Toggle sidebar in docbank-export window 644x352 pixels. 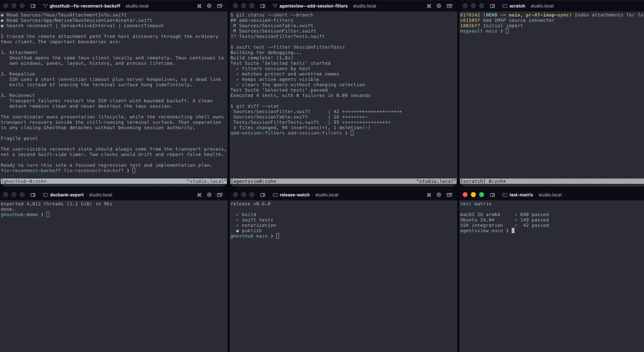point(33,195)
